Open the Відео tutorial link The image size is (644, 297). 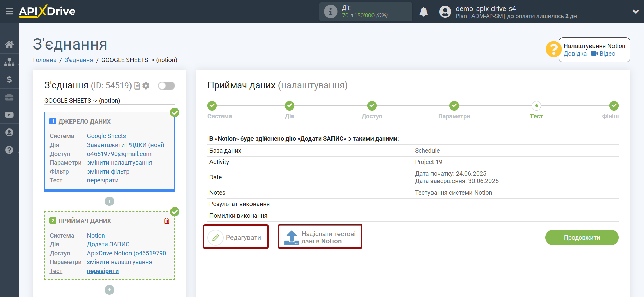click(x=603, y=54)
